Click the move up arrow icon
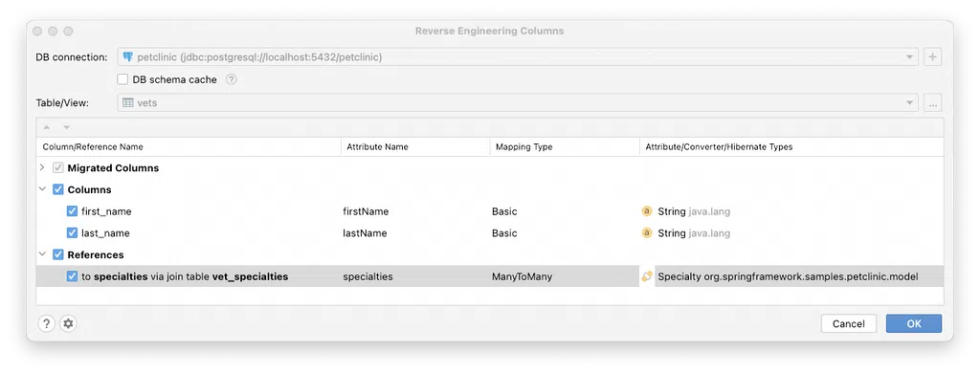The image size is (980, 374). pos(47,127)
